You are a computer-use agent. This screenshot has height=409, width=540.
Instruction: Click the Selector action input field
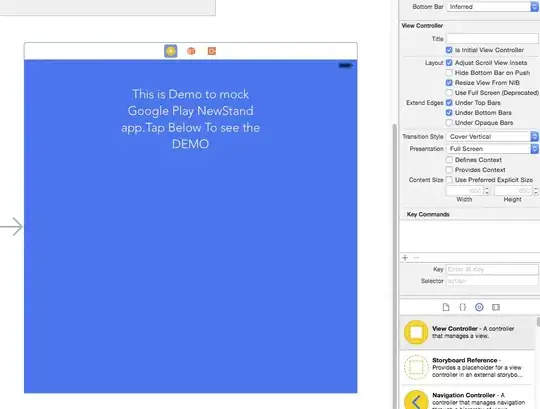tap(492, 281)
